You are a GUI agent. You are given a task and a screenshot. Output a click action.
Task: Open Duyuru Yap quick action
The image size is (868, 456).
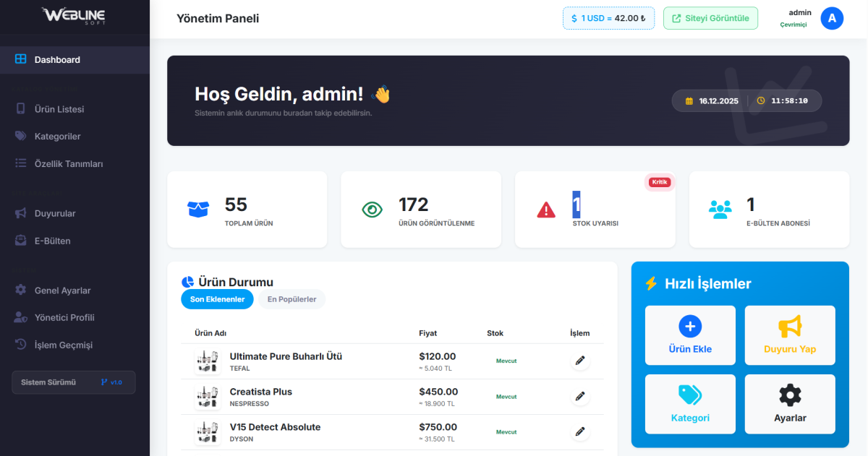point(790,335)
